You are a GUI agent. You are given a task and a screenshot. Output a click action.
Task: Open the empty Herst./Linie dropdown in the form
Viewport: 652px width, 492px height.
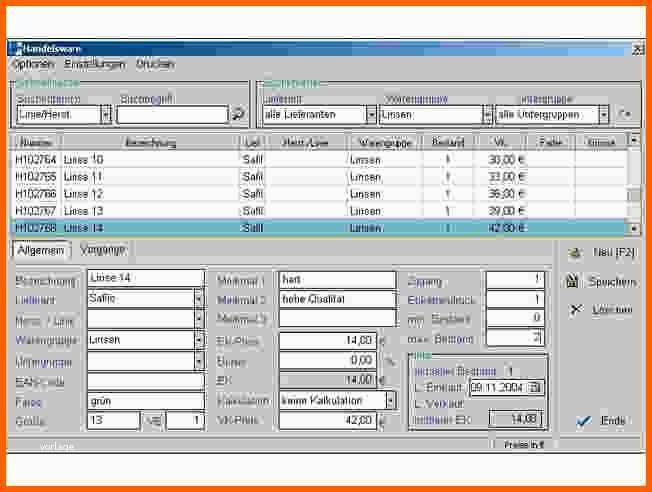coord(199,319)
